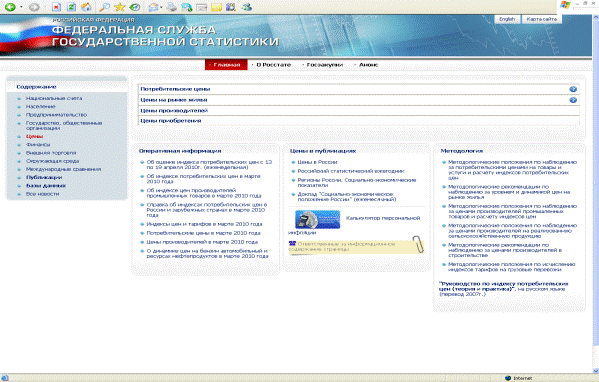Expand the Цены приобретения section row

point(359,120)
